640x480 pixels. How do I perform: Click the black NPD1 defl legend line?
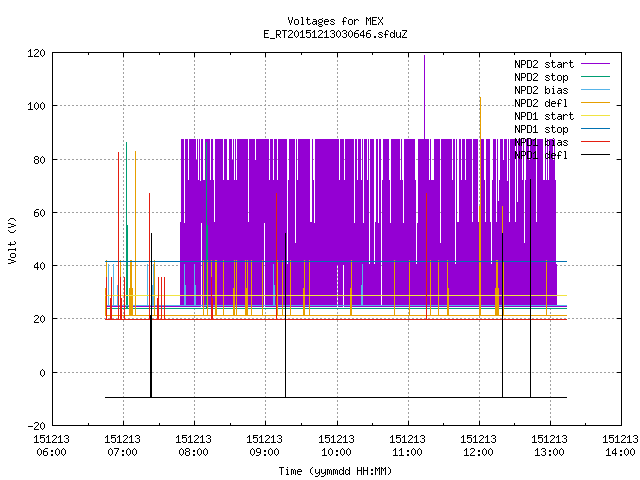[x=596, y=155]
